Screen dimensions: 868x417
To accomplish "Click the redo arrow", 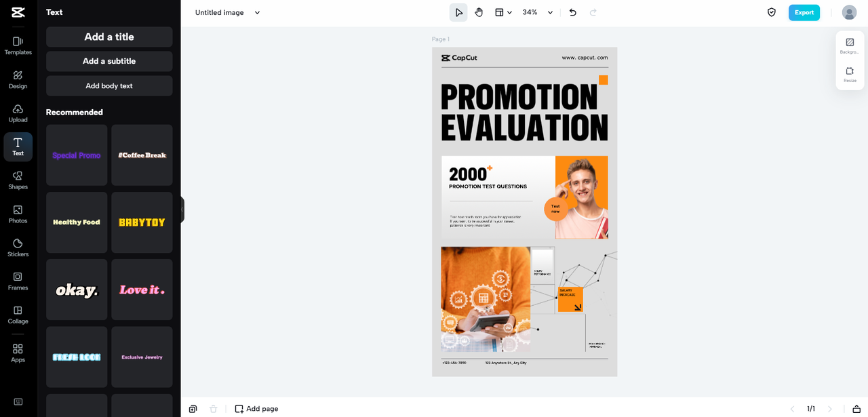I will pyautogui.click(x=593, y=12).
